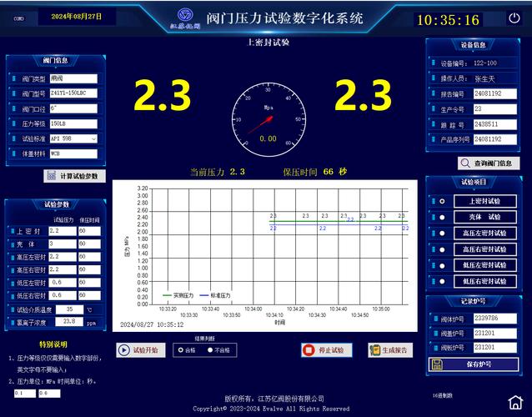Click the 体盖材料 field WCB
Image resolution: width=532 pixels, height=417 pixels.
point(73,153)
